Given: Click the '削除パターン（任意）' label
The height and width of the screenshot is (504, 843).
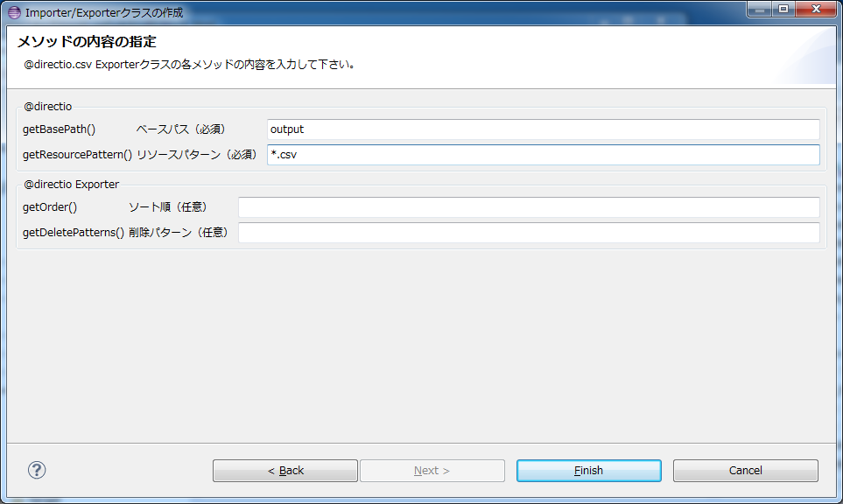Looking at the screenshot, I should tap(179, 233).
